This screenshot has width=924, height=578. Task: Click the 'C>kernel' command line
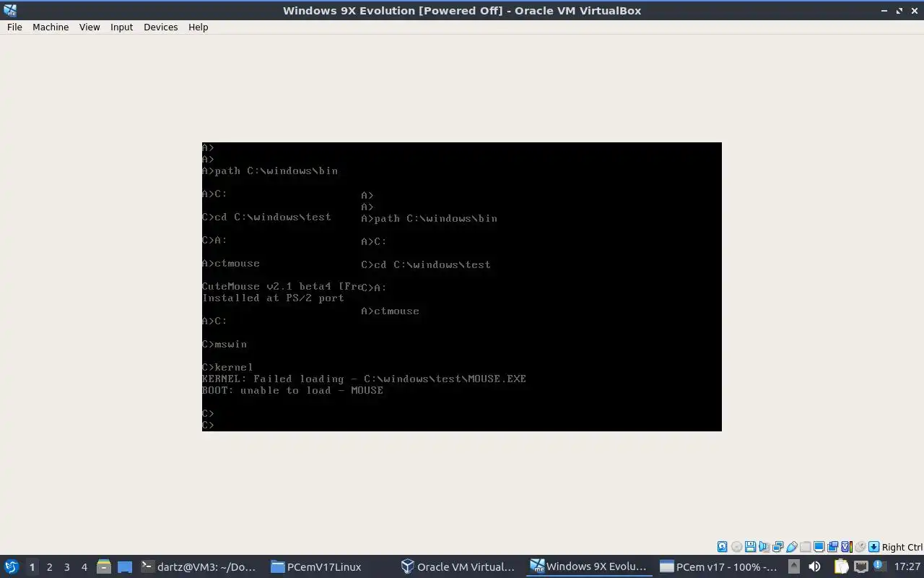coord(227,367)
